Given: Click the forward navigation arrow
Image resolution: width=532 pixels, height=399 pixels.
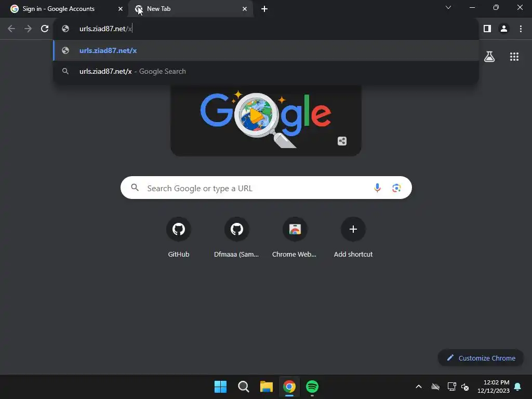Looking at the screenshot, I should (28, 29).
